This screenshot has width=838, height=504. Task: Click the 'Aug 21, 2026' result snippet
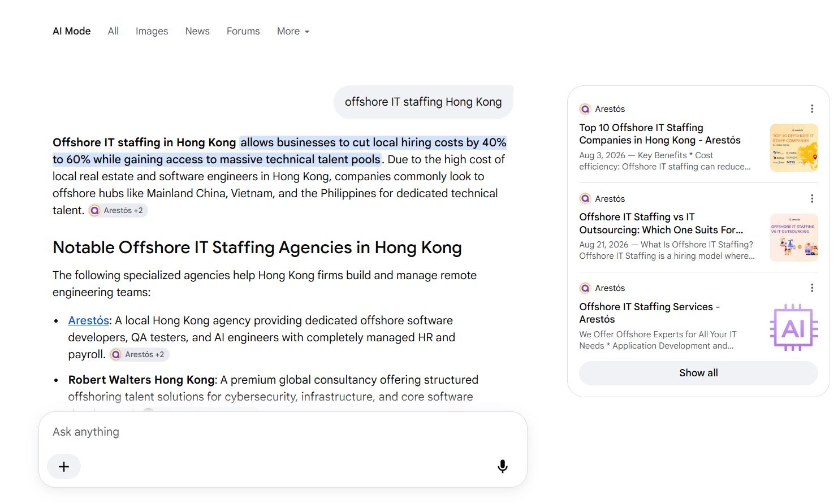[667, 250]
